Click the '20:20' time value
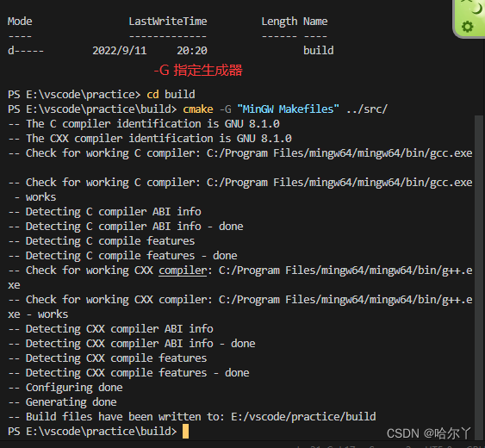 click(x=192, y=51)
